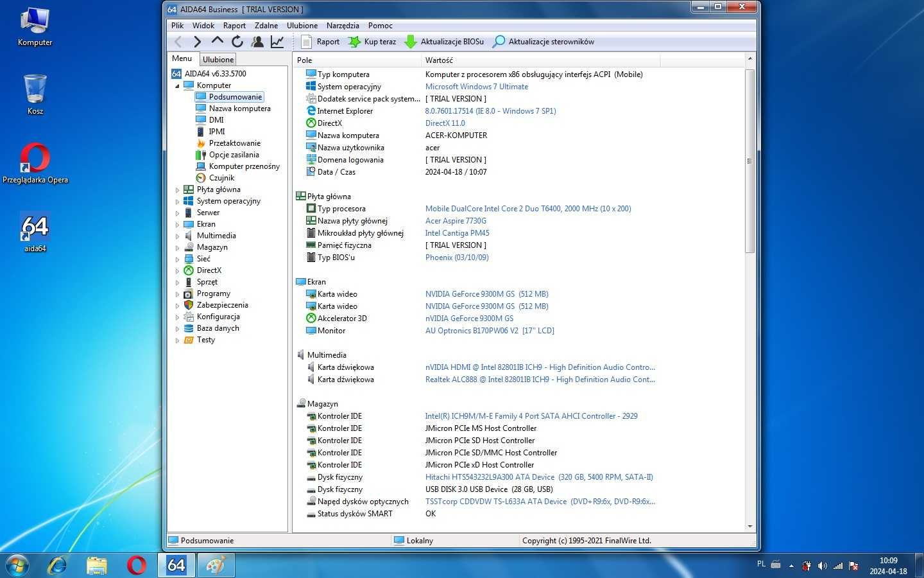Select the Baza danych tree item
The width and height of the screenshot is (924, 578).
[218, 328]
